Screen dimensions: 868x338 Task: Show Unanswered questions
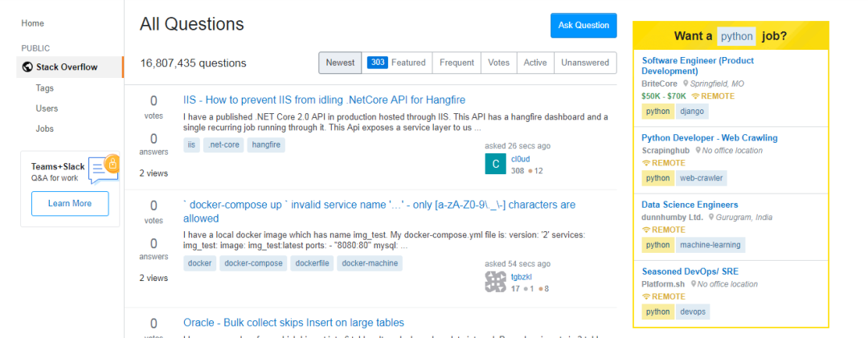click(585, 63)
